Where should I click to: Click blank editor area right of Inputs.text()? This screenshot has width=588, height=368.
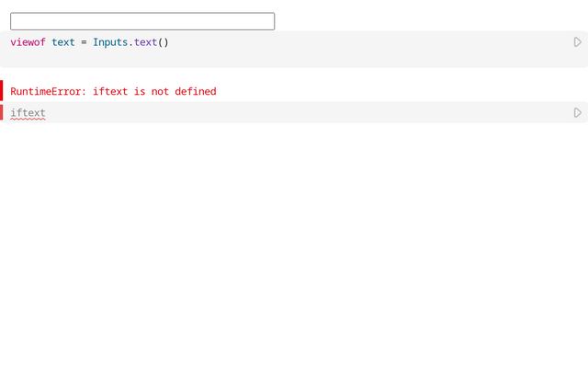[367, 42]
